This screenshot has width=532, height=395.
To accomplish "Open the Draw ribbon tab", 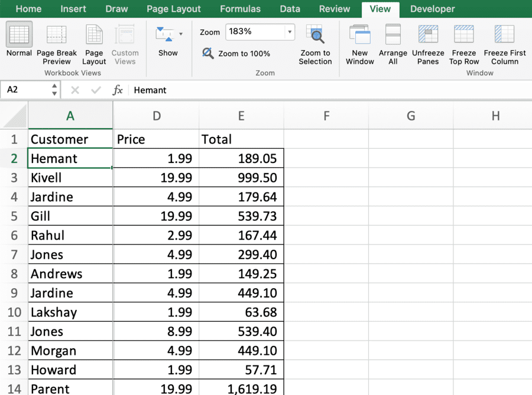I will (116, 9).
